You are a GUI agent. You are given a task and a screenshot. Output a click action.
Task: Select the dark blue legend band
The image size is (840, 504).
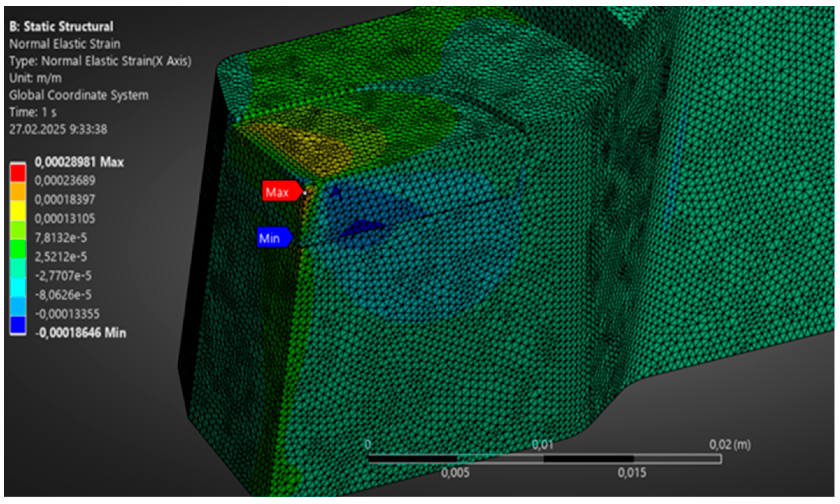pos(17,325)
